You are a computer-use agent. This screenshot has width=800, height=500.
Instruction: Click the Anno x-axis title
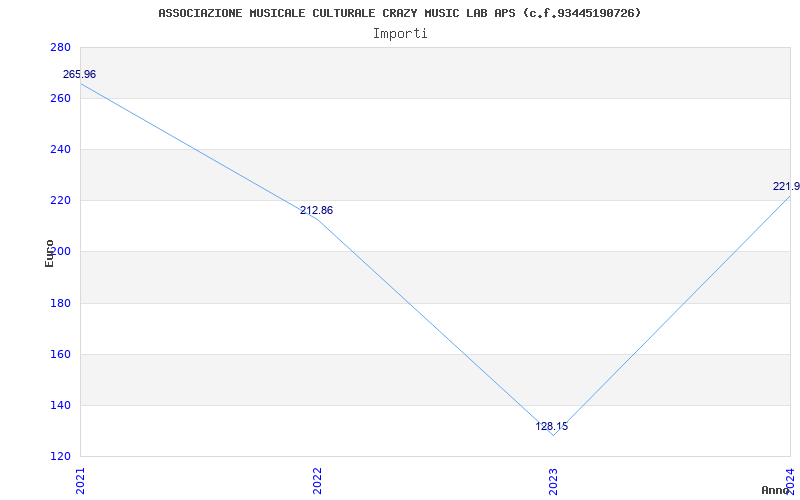775,490
